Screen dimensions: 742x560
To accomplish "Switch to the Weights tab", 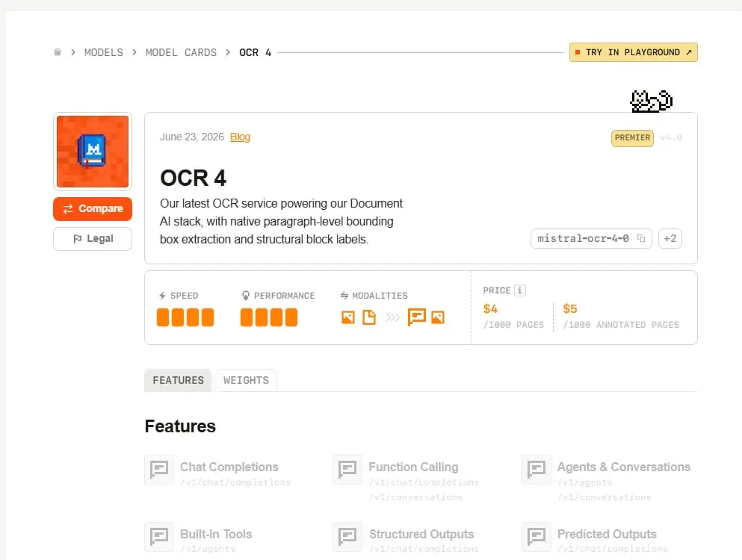I will tap(246, 380).
